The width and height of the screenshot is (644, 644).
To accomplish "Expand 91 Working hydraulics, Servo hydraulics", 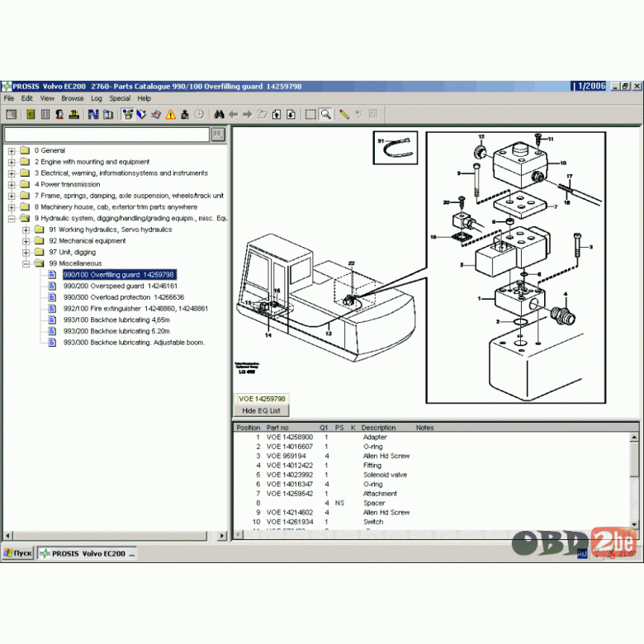I will (26, 230).
